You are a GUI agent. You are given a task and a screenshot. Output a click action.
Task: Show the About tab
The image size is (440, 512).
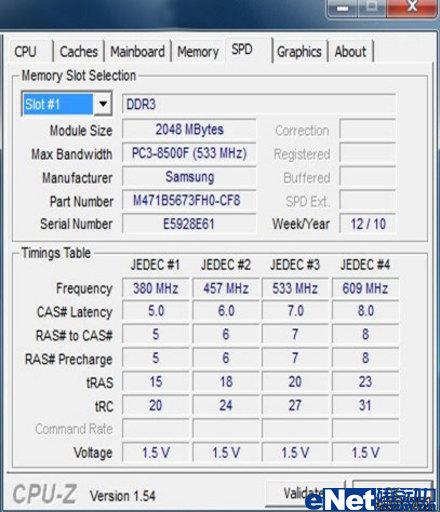351,52
